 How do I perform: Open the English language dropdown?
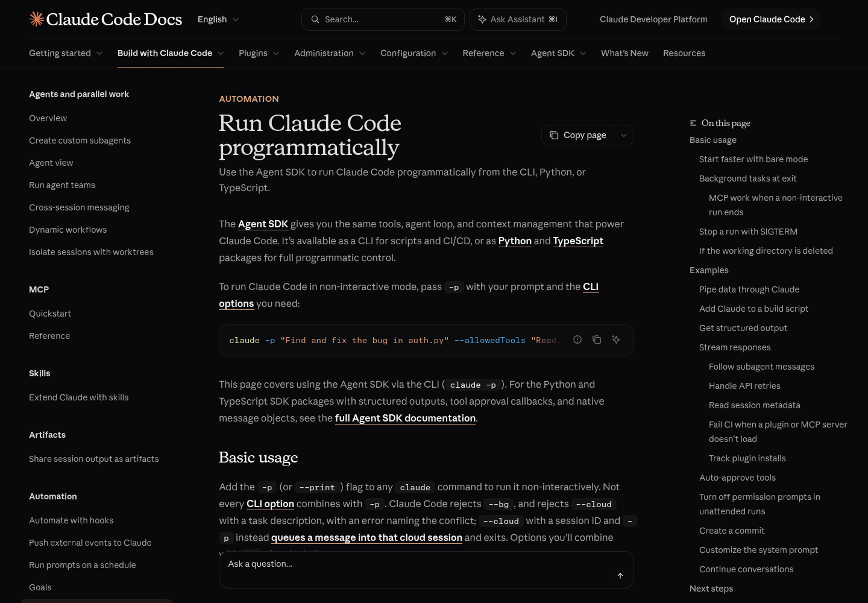[x=218, y=19]
